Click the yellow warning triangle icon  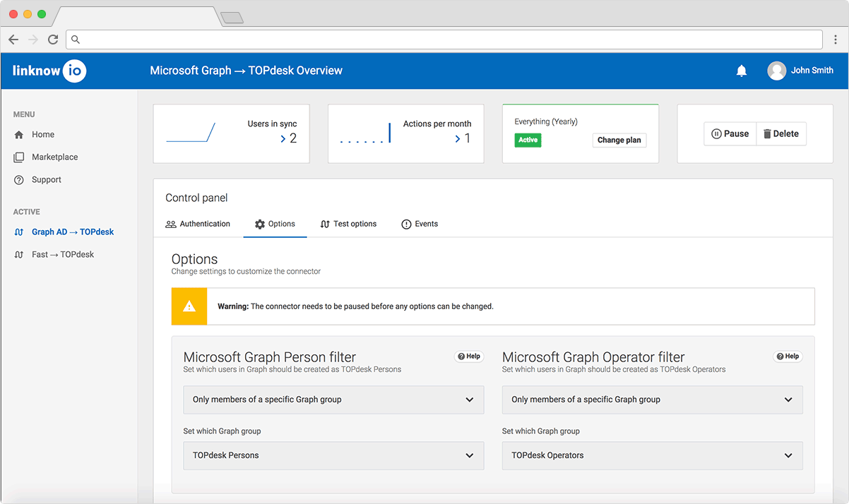pyautogui.click(x=189, y=306)
